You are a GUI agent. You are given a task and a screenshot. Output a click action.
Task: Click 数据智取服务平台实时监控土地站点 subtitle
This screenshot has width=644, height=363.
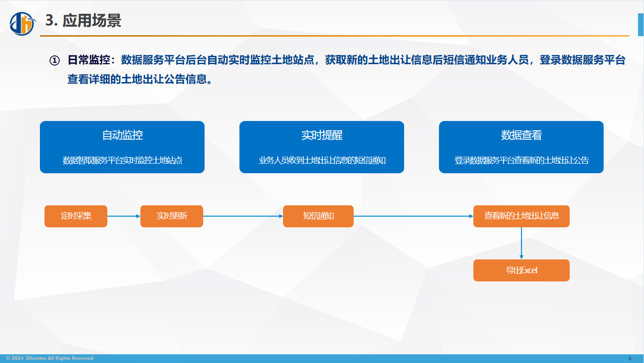pos(122,160)
